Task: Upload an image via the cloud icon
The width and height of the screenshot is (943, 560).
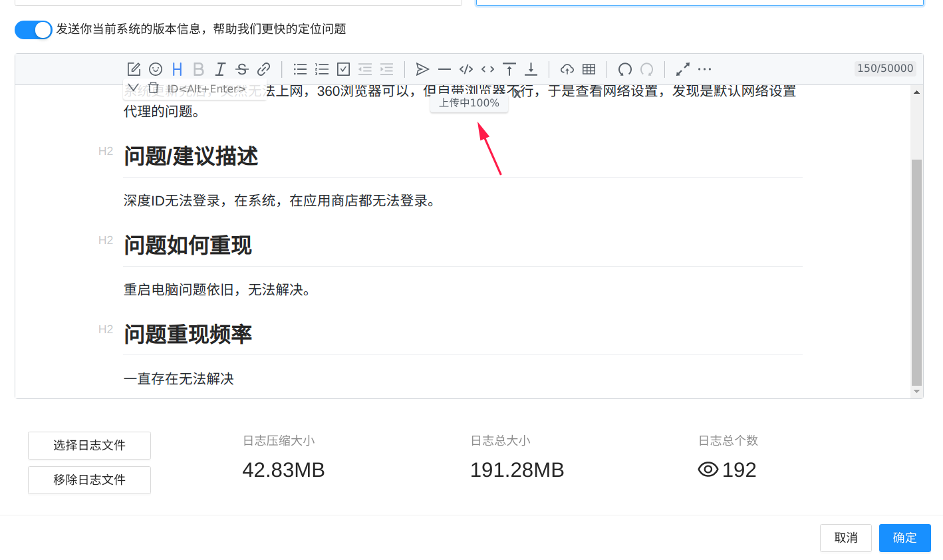Action: [x=567, y=69]
